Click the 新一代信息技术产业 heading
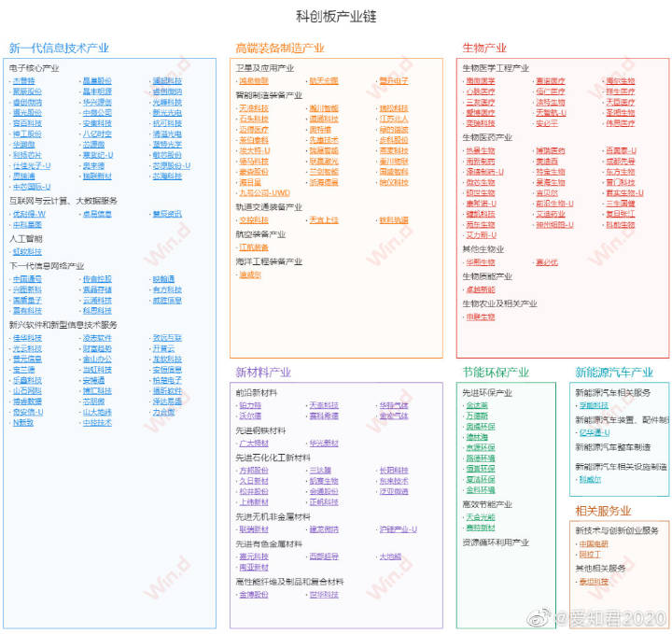 point(59,48)
